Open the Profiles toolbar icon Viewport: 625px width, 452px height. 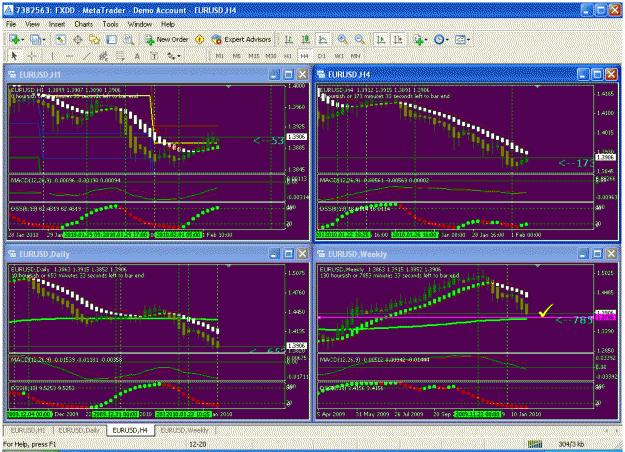tap(35, 39)
